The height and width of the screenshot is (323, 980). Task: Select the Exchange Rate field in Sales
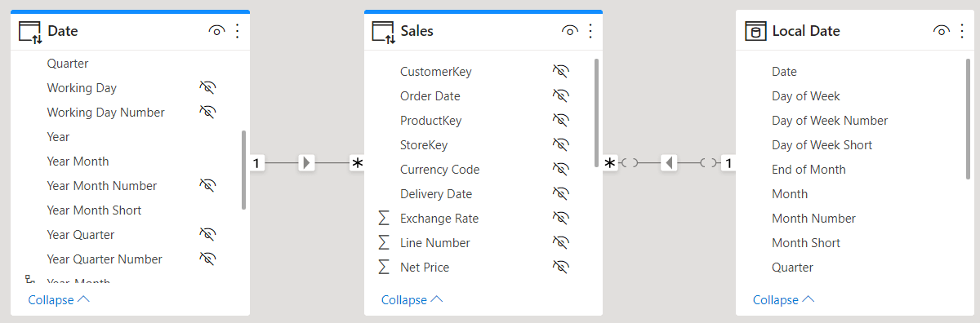click(480, 218)
